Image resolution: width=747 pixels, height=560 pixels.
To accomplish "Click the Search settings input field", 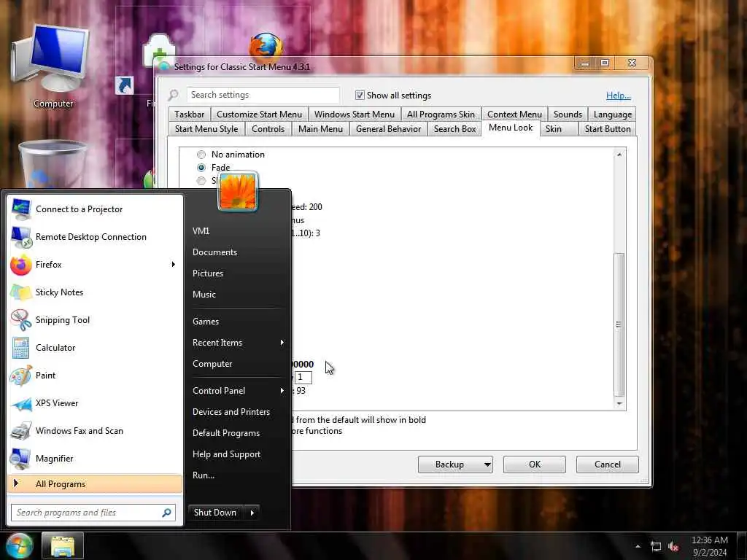I will (263, 95).
